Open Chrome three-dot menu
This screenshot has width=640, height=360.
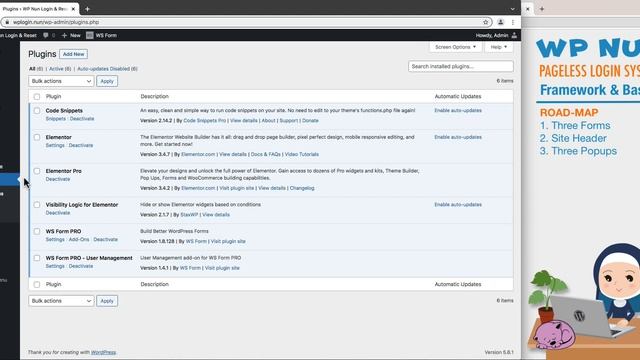click(x=513, y=22)
